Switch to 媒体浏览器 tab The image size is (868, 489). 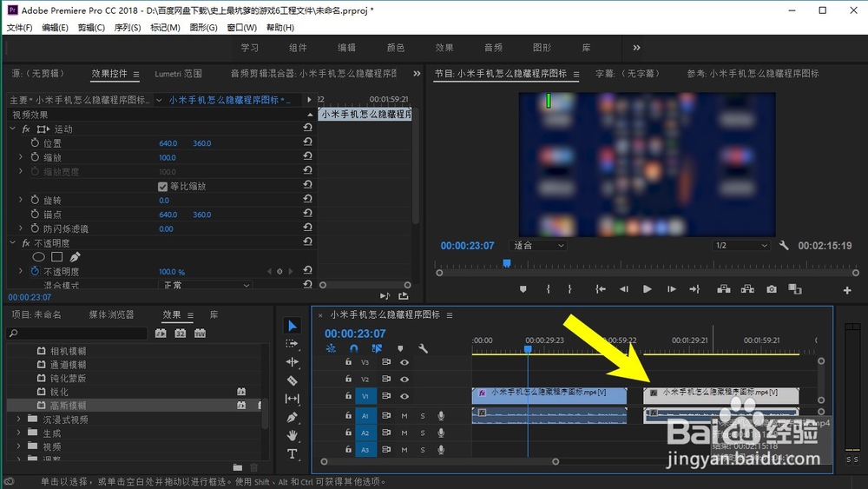(x=111, y=314)
